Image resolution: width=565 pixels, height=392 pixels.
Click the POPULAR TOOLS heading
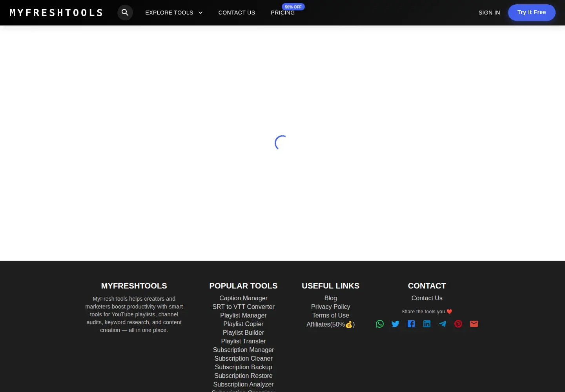coord(243,286)
